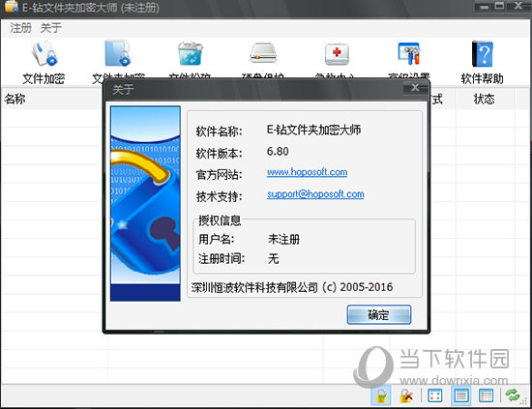The height and width of the screenshot is (409, 532).
Task: Show decrypted items with the red-X lock icon
Action: 406,395
